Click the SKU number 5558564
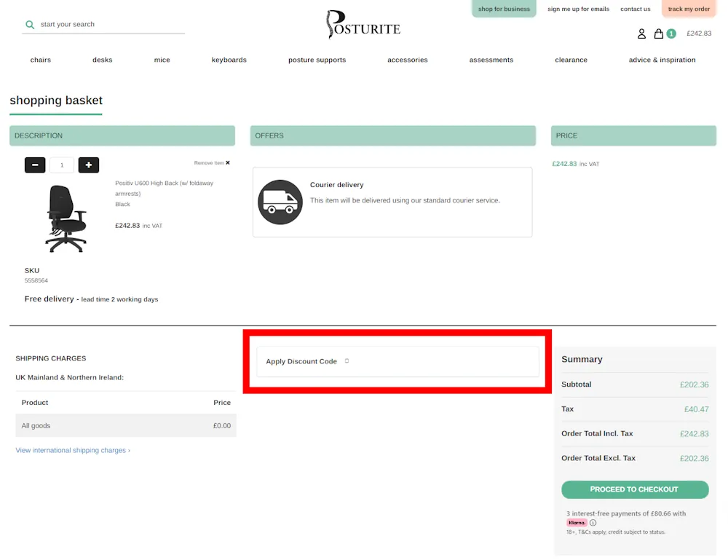The width and height of the screenshot is (728, 560). coord(36,280)
